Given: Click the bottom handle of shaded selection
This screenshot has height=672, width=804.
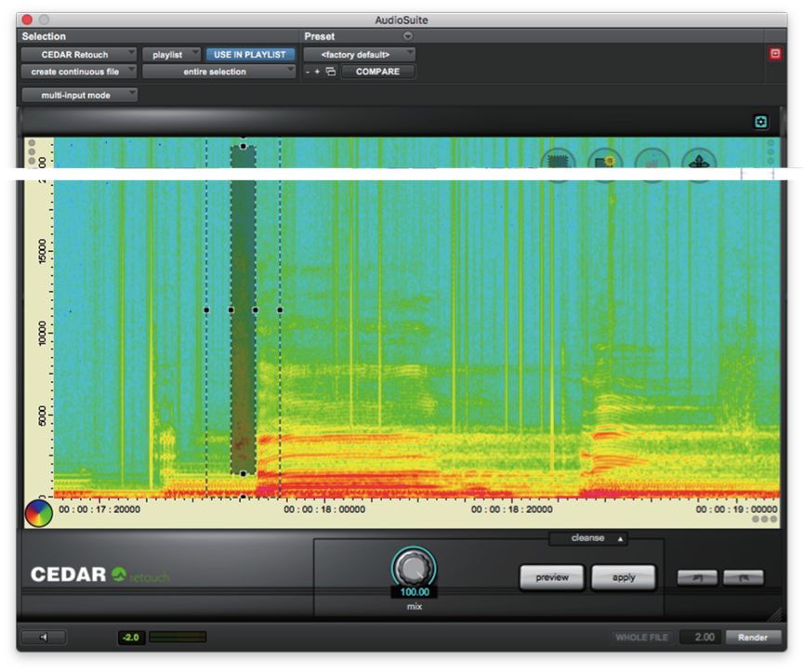Looking at the screenshot, I should [243, 474].
